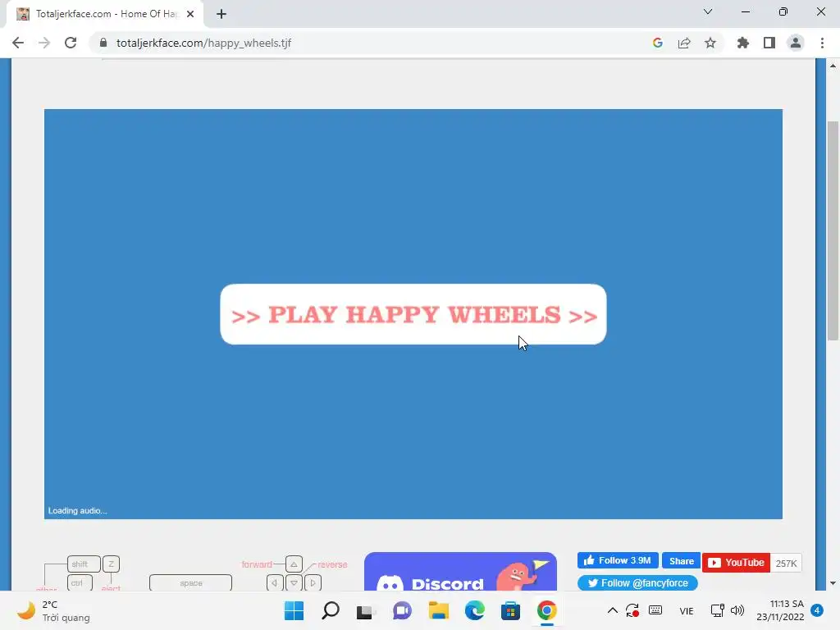The image size is (840, 630).
Task: Switch the VIE input language
Action: tap(687, 610)
